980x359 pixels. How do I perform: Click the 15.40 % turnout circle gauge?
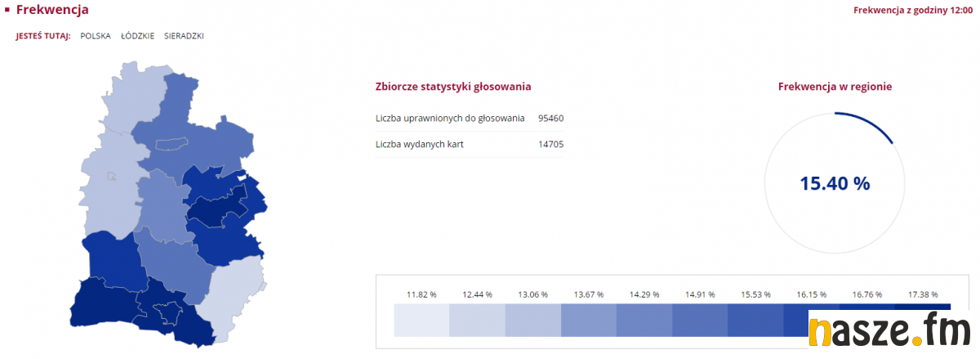click(x=835, y=183)
